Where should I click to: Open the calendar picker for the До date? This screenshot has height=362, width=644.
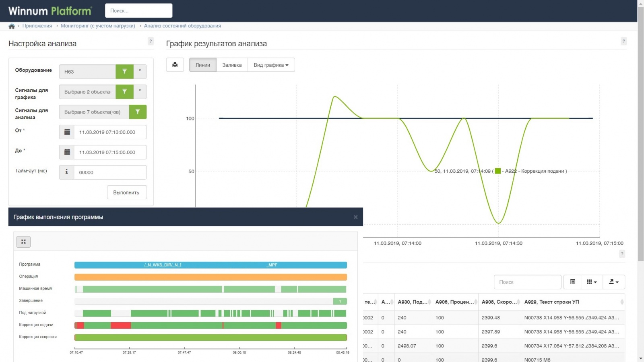pos(67,152)
